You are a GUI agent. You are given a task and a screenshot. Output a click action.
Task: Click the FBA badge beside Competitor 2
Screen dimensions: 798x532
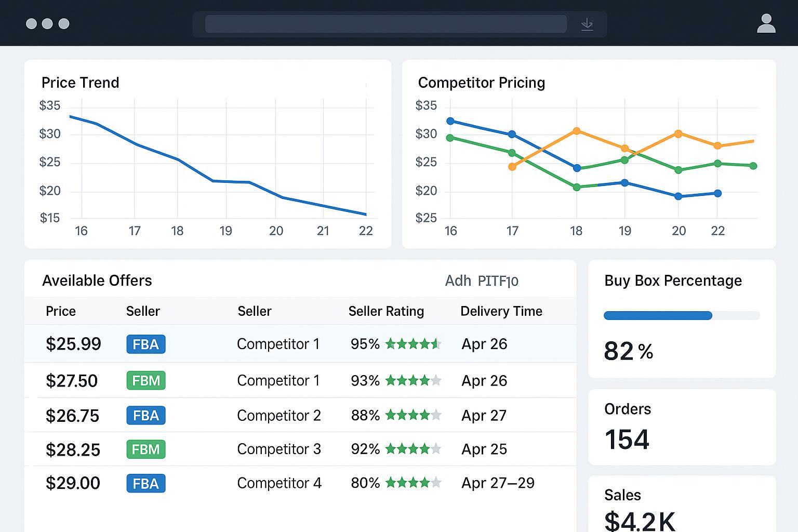tap(145, 415)
